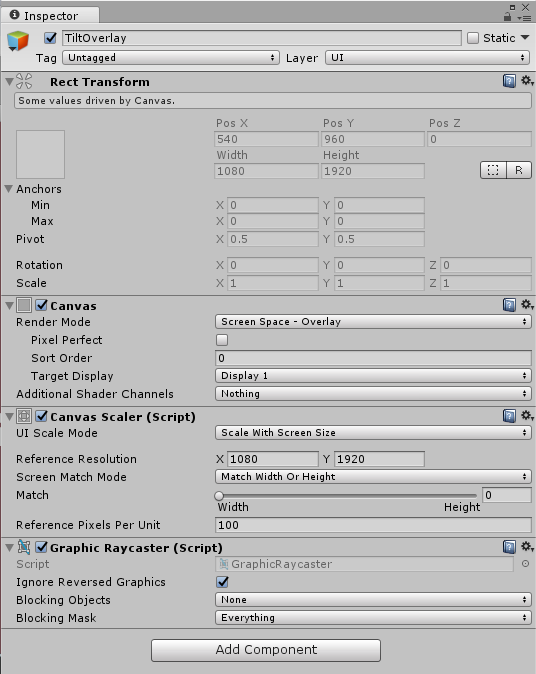Click the Match Width/Height slider handle
Image resolution: width=536 pixels, height=674 pixels.
[x=219, y=496]
